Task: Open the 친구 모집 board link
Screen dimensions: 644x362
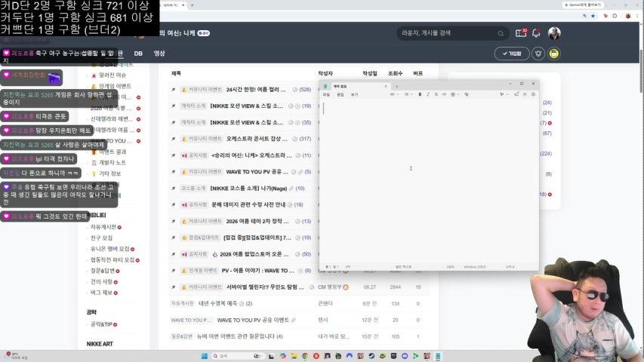Action: tap(101, 238)
